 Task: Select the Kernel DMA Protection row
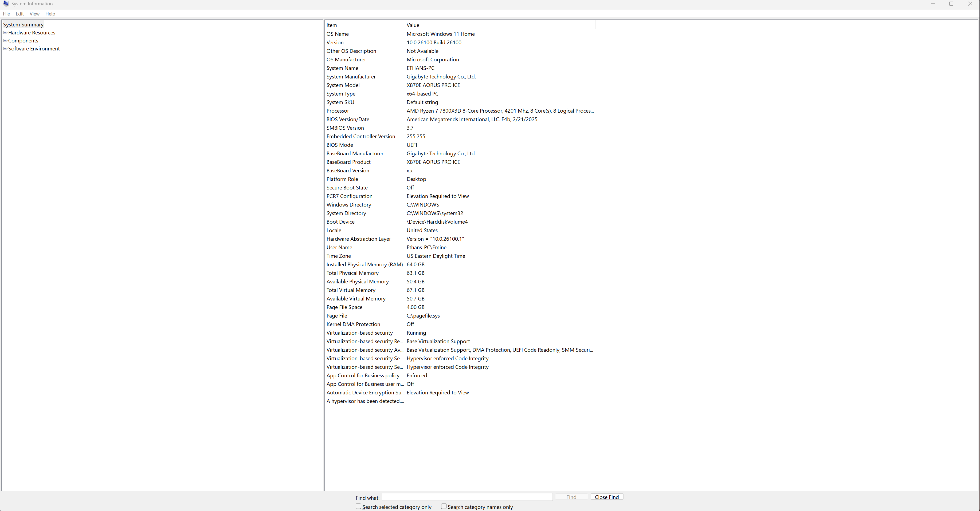point(460,324)
